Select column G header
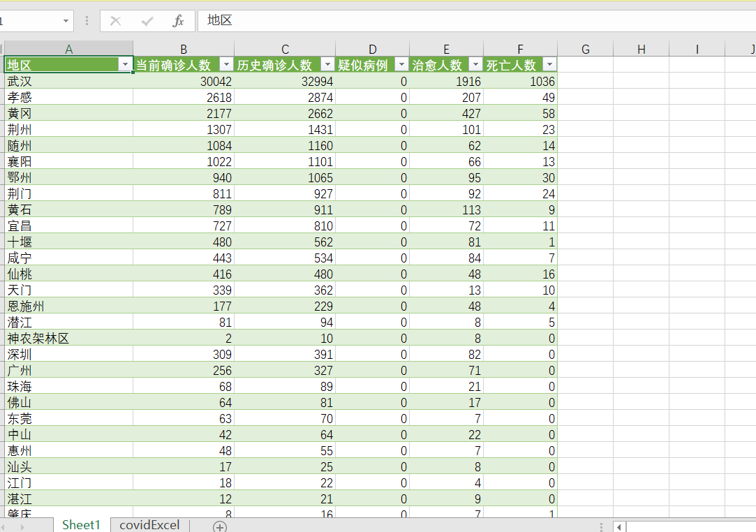Viewport: 756px width, 532px height. (x=585, y=49)
